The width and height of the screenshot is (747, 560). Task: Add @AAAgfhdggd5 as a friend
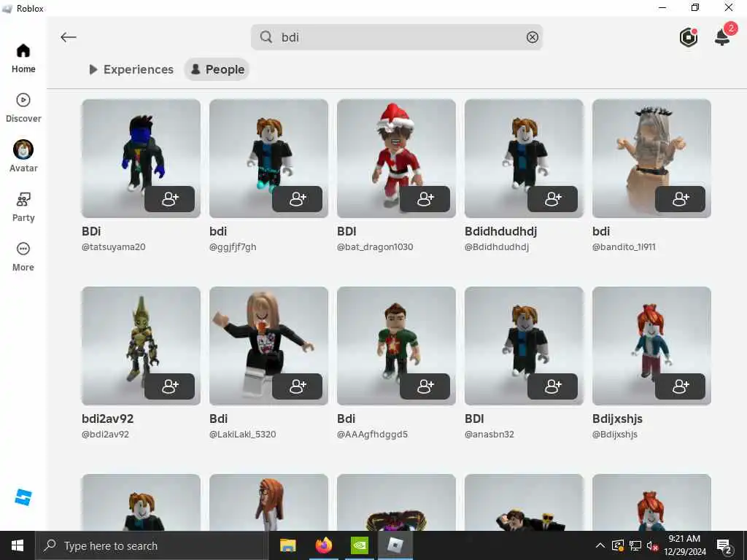pos(425,386)
